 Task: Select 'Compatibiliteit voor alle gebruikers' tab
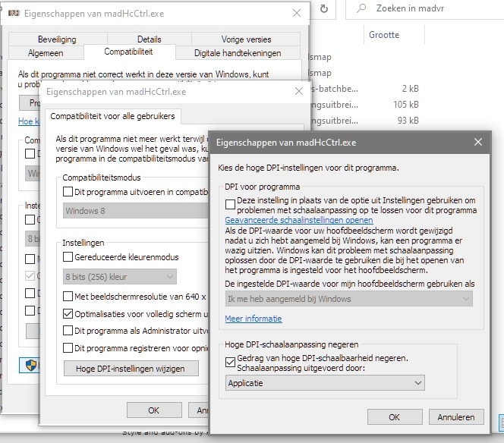[112, 116]
